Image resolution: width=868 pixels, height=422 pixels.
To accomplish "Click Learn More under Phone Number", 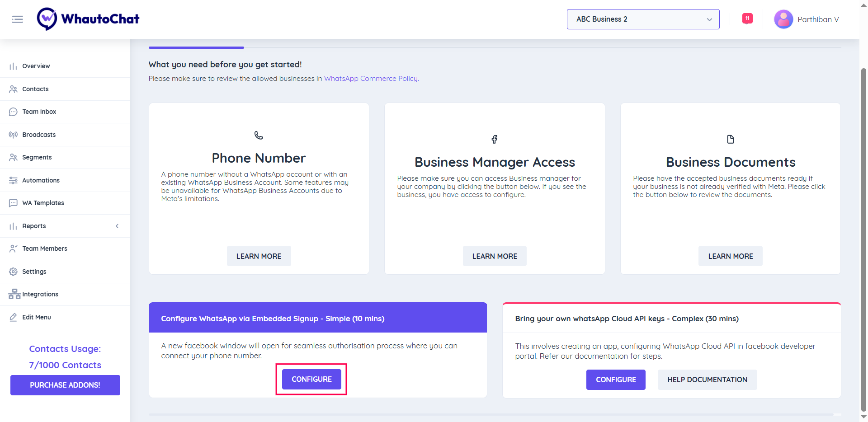I will pyautogui.click(x=259, y=256).
